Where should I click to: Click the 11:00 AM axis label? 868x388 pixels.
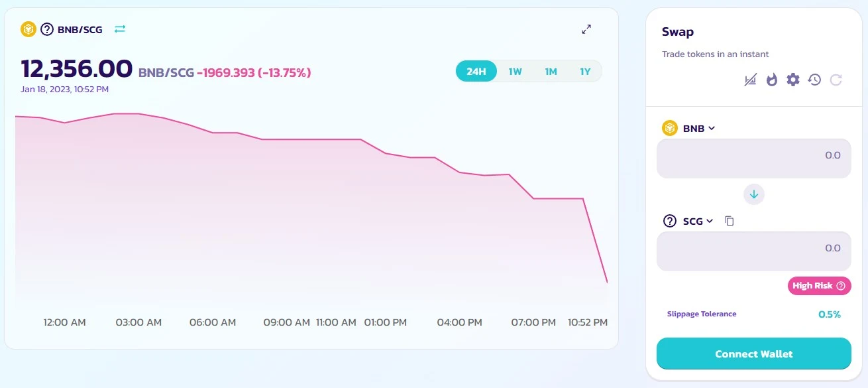click(x=336, y=322)
